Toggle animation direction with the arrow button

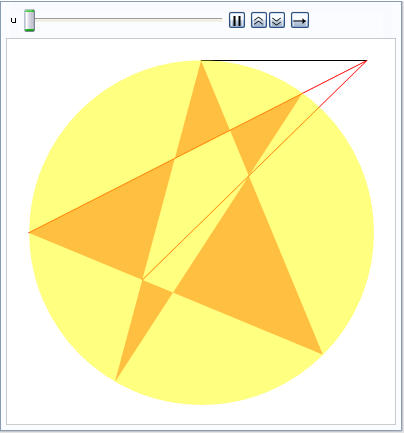300,20
